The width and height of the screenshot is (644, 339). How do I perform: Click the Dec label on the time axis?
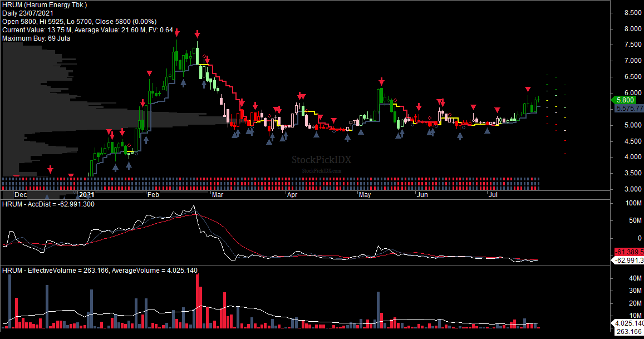click(x=21, y=195)
